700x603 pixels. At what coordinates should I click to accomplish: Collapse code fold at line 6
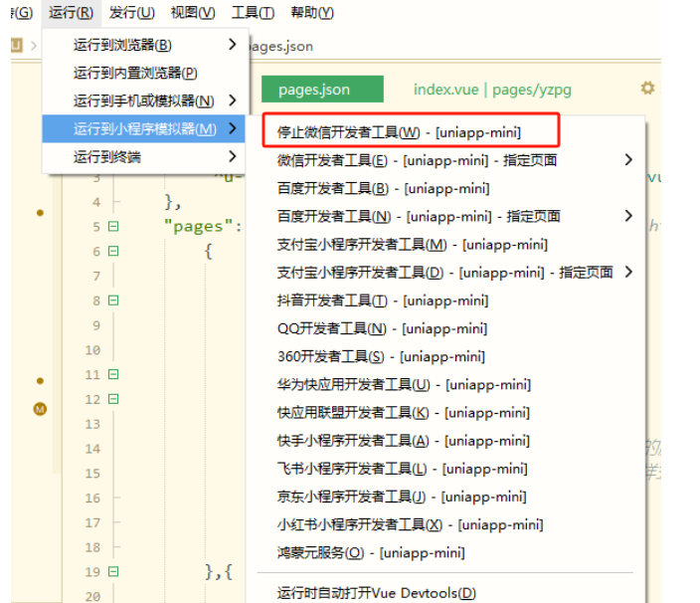(x=113, y=251)
